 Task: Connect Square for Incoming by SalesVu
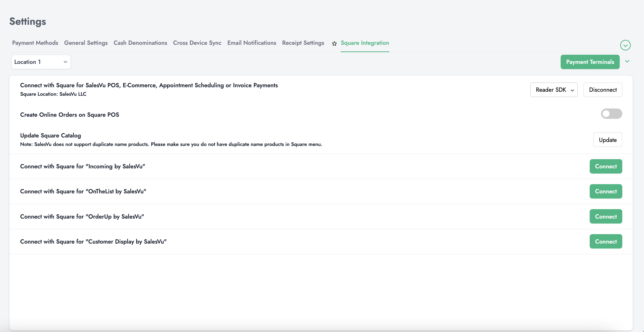coord(606,166)
